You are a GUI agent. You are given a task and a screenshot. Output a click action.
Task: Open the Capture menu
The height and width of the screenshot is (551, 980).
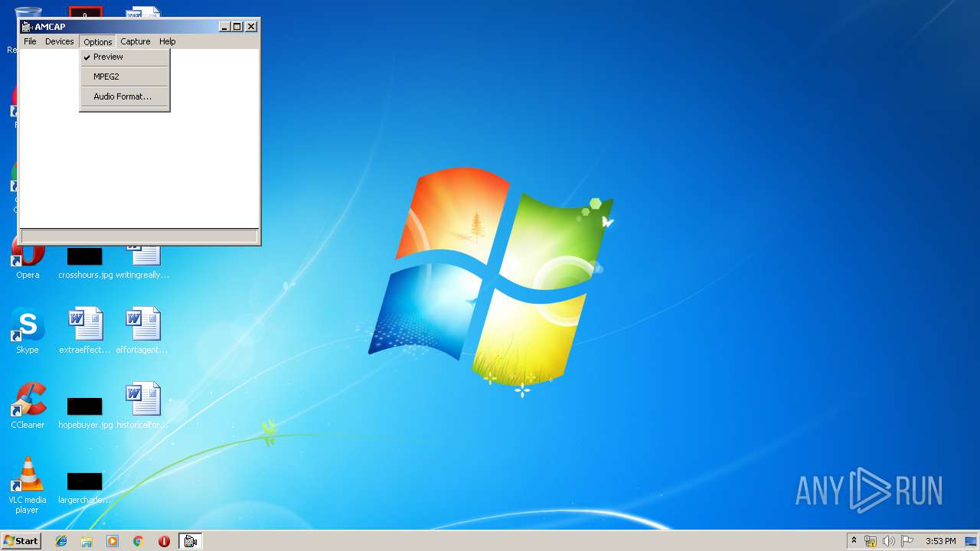(136, 41)
